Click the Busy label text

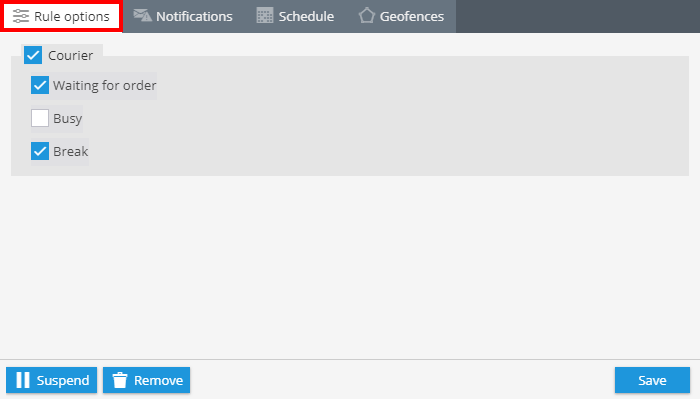[67, 119]
